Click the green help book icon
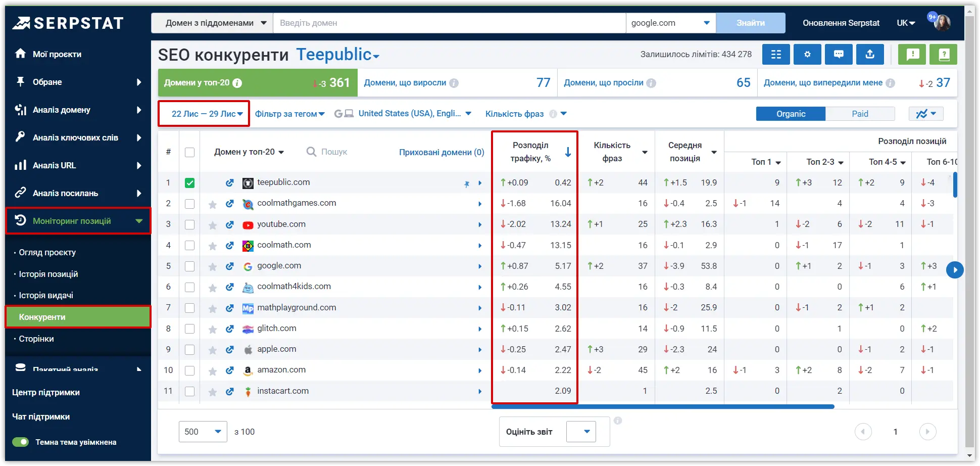This screenshot has width=980, height=466. (944, 55)
